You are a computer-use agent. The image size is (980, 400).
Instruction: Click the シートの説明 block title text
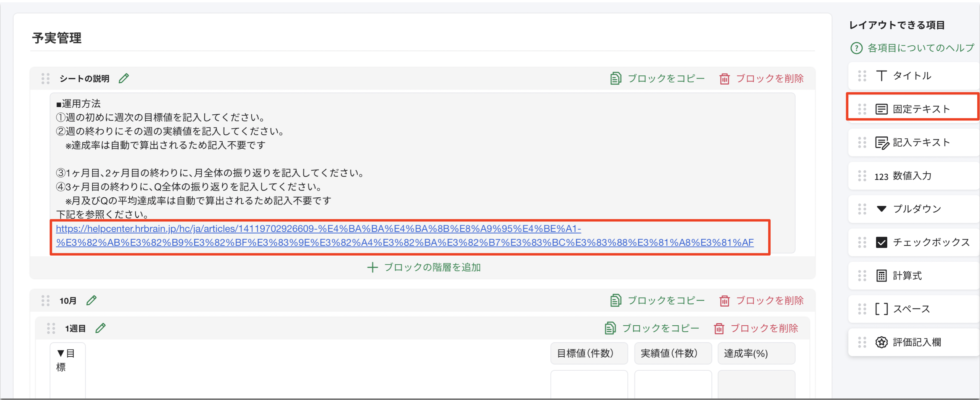coord(84,78)
